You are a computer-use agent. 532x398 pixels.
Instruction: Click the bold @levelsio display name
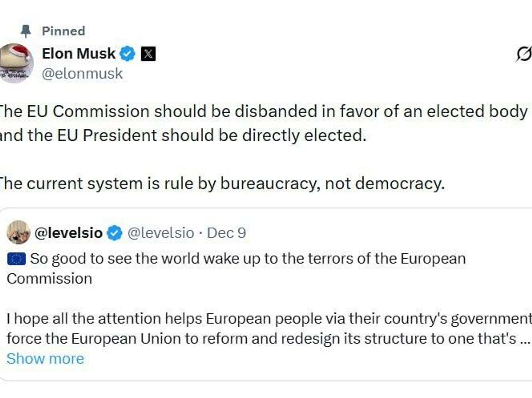[x=68, y=233]
